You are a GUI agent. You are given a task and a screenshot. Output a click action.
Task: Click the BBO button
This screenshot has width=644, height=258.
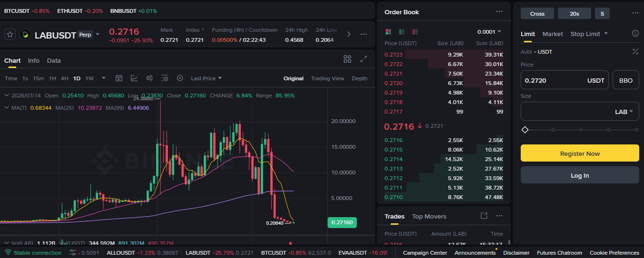pyautogui.click(x=626, y=80)
